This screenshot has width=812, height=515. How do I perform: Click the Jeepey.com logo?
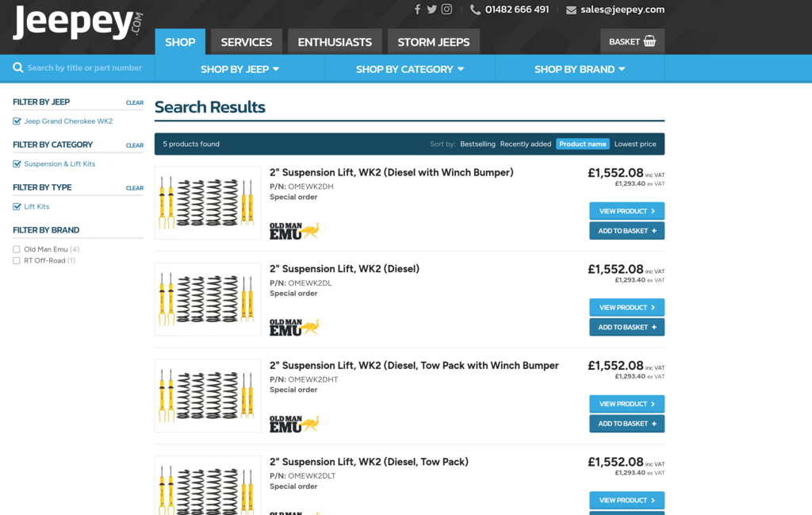coord(78,22)
